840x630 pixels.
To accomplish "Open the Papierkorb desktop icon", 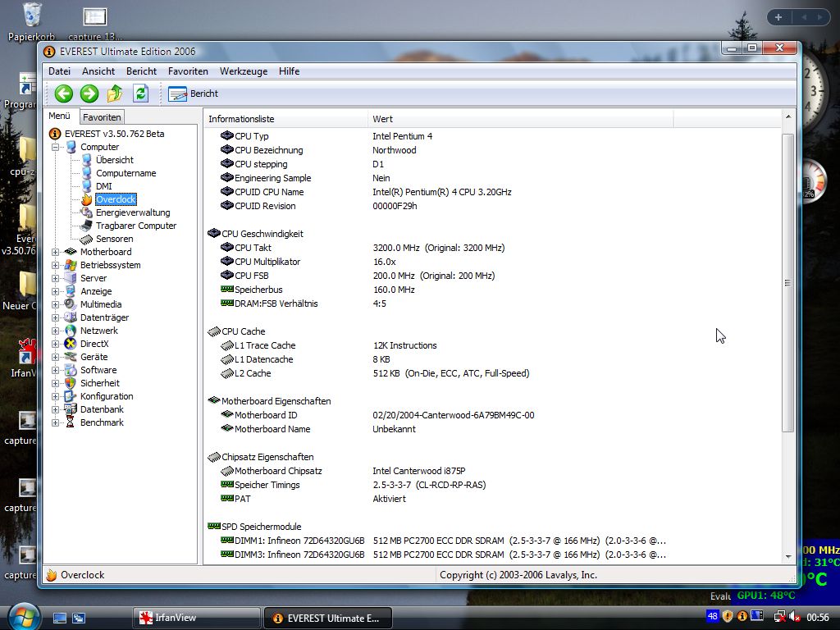I will pyautogui.click(x=32, y=21).
